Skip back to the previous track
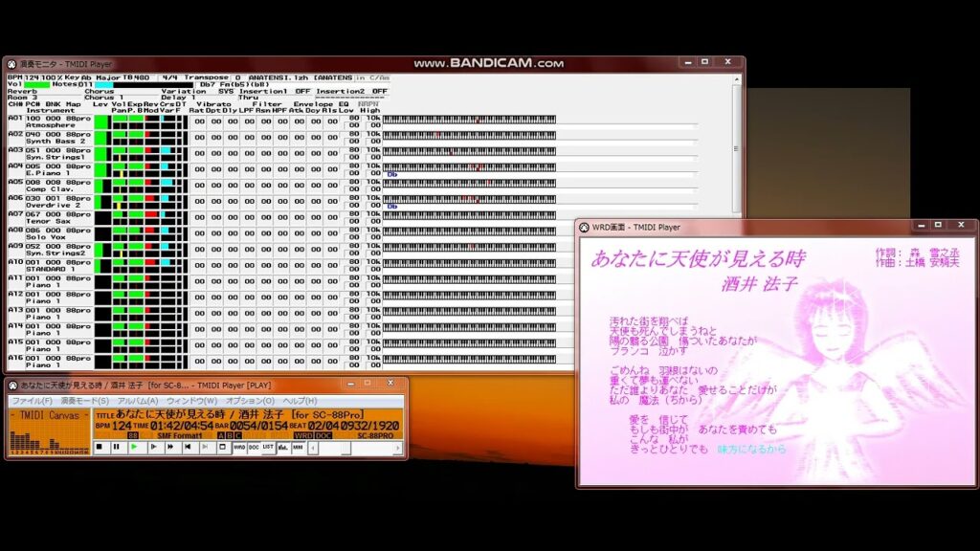Image resolution: width=980 pixels, height=551 pixels. [188, 447]
